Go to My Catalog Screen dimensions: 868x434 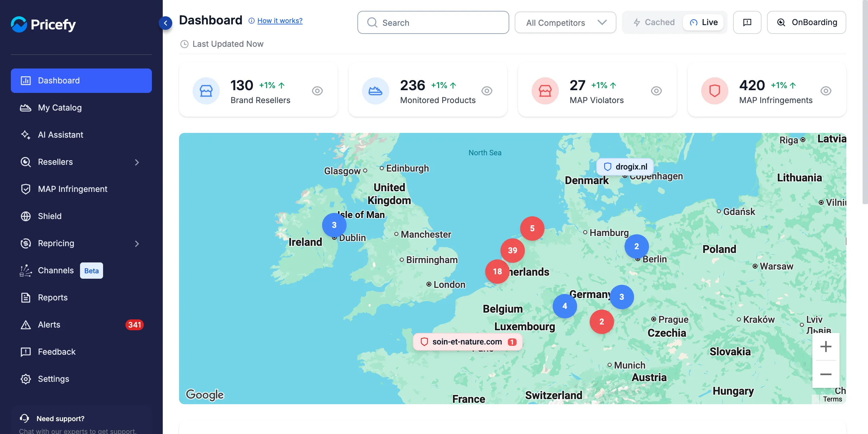tap(81, 108)
